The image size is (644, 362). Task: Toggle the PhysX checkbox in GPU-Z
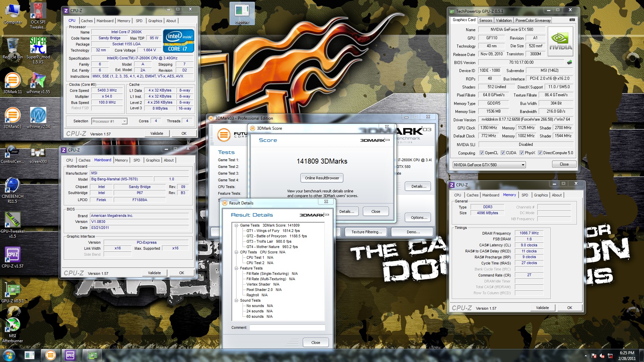tap(522, 153)
